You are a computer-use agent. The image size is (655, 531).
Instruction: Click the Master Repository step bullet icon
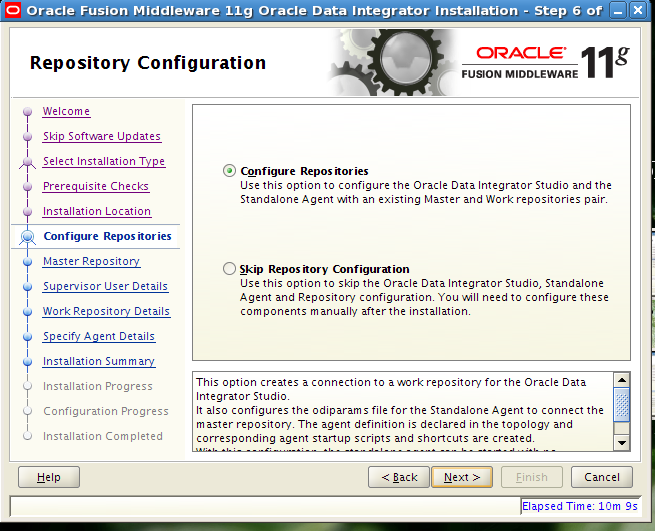[x=28, y=262]
